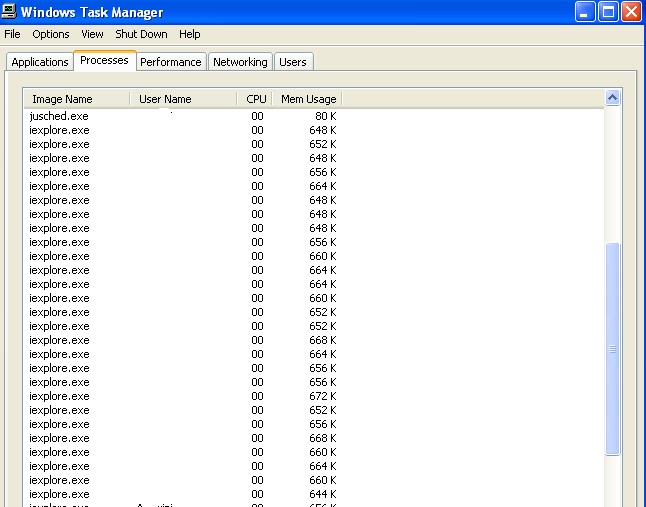Image resolution: width=646 pixels, height=507 pixels.
Task: Close the Windows Task Manager window
Action: pyautogui.click(x=631, y=12)
